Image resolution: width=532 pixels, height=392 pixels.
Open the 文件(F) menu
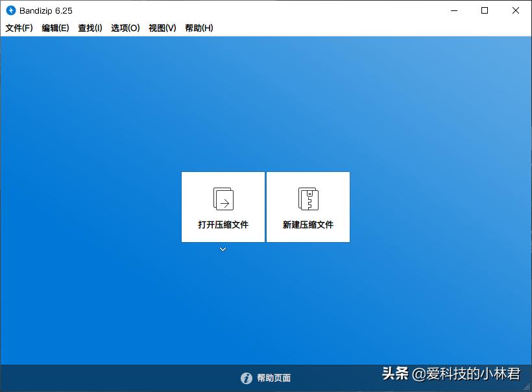[x=18, y=28]
